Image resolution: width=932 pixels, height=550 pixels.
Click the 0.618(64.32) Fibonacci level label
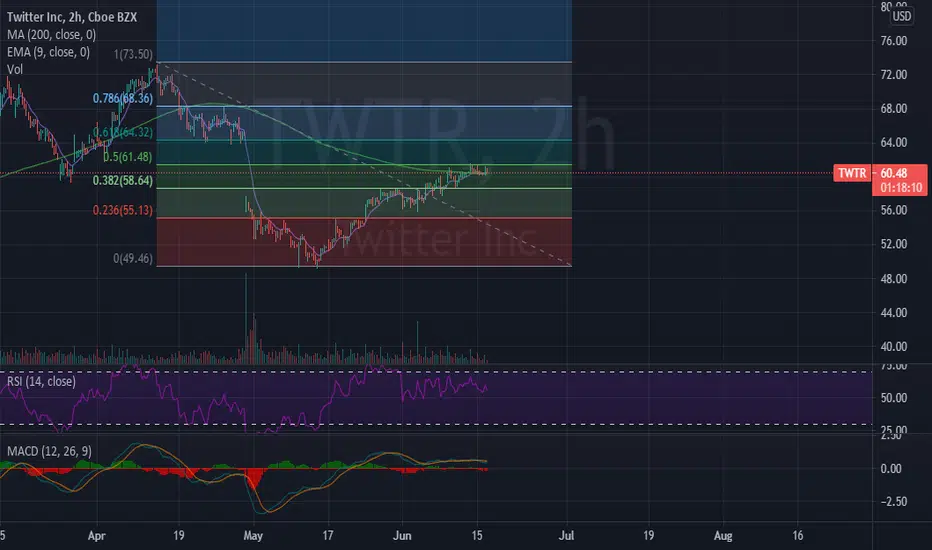click(x=122, y=132)
